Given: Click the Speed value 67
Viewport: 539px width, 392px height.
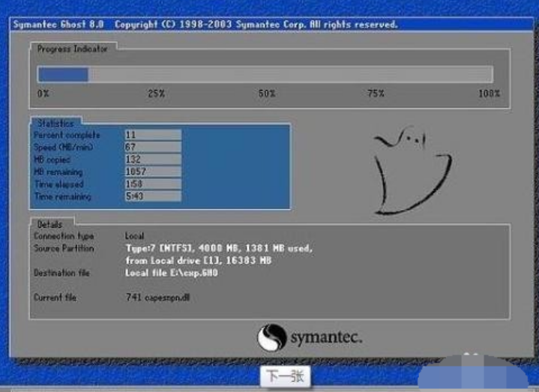Looking at the screenshot, I should pyautogui.click(x=153, y=147).
